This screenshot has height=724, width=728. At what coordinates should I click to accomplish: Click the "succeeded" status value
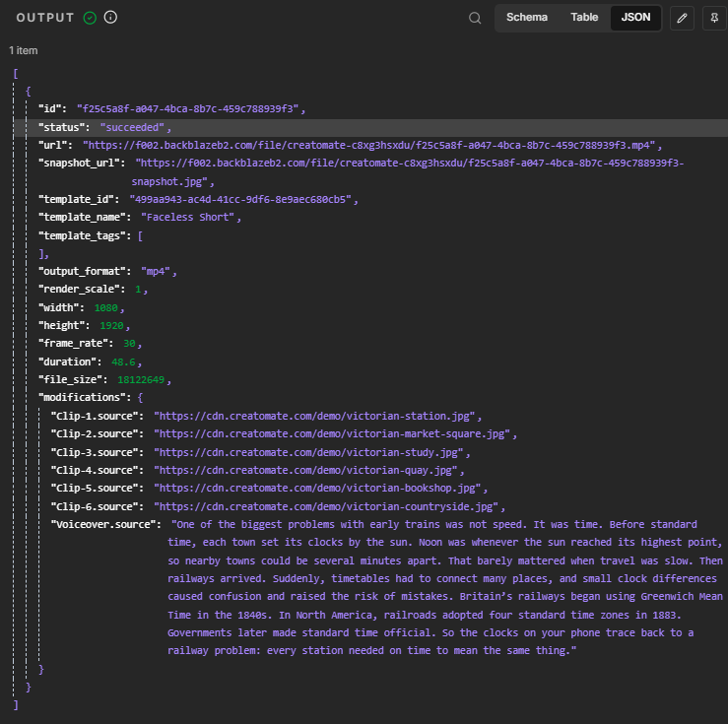pyautogui.click(x=132, y=127)
